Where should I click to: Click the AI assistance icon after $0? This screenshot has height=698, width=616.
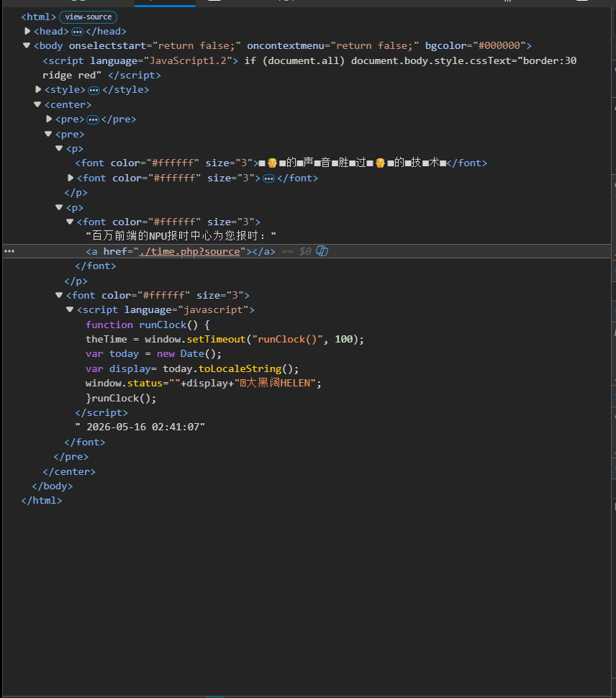(322, 251)
